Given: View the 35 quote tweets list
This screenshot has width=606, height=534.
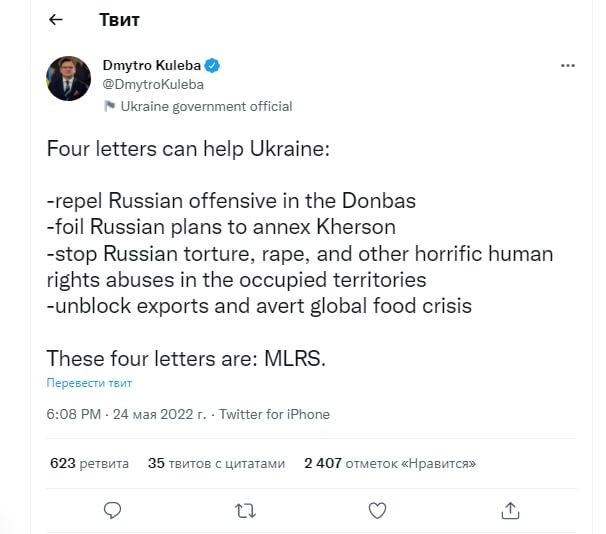Looking at the screenshot, I should pos(216,464).
